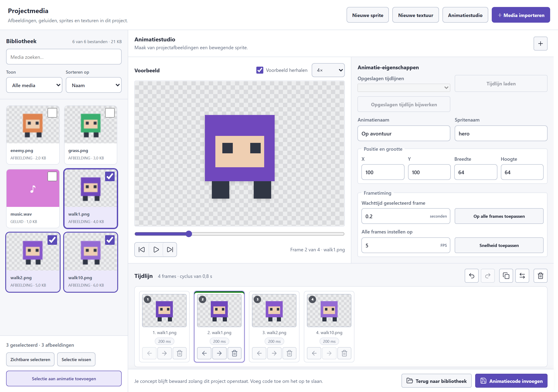Duplicate frames with the copy icon
Image resolution: width=558 pixels, height=392 pixels.
tap(506, 276)
